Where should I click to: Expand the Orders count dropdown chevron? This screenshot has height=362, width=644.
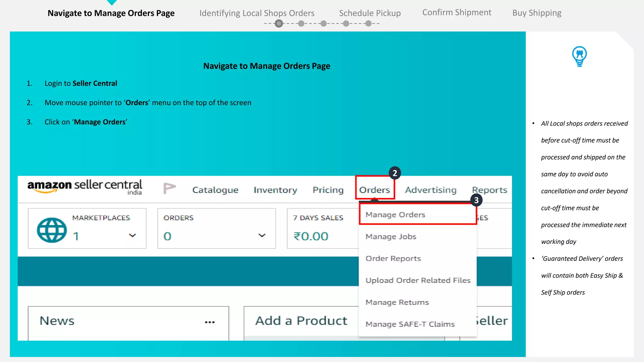tap(262, 235)
